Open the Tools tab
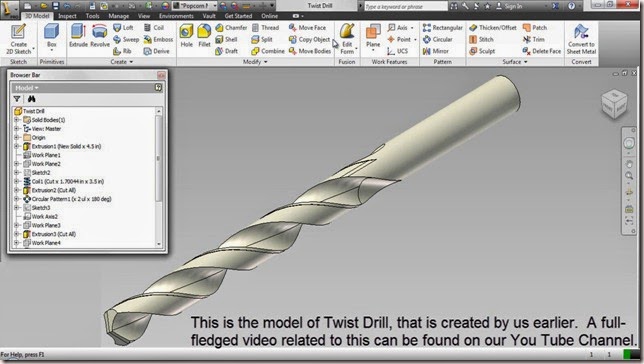This screenshot has width=644, height=364. 92,16
